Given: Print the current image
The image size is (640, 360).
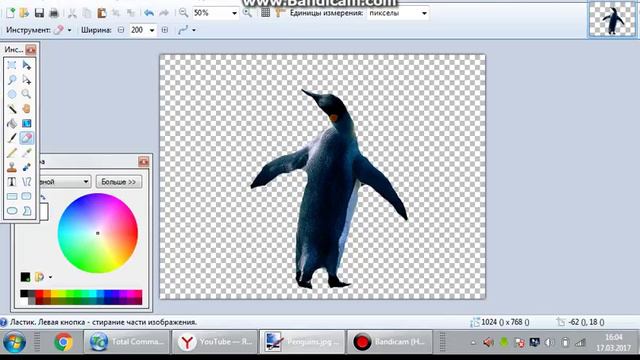Looking at the screenshot, I should pos(54,13).
